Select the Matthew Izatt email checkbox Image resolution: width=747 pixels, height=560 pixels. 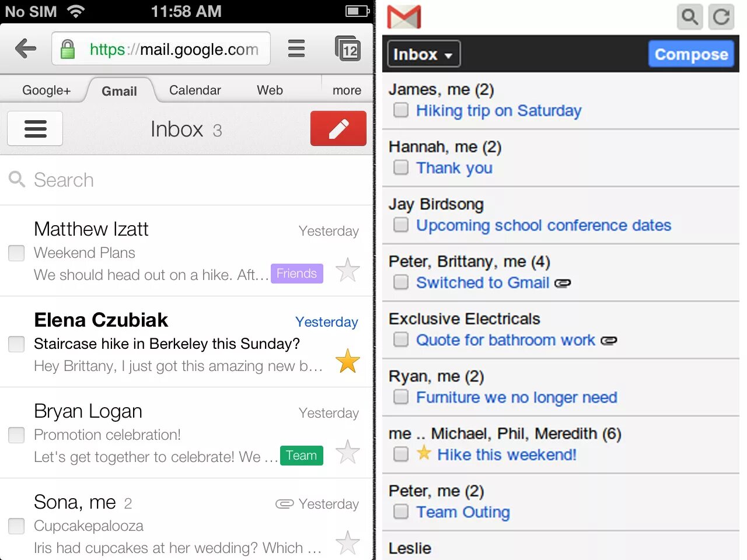tap(16, 253)
